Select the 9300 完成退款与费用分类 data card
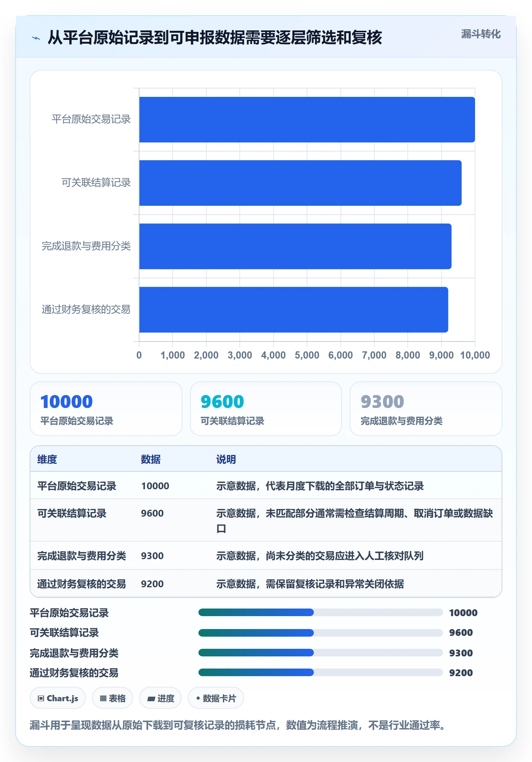 426,409
